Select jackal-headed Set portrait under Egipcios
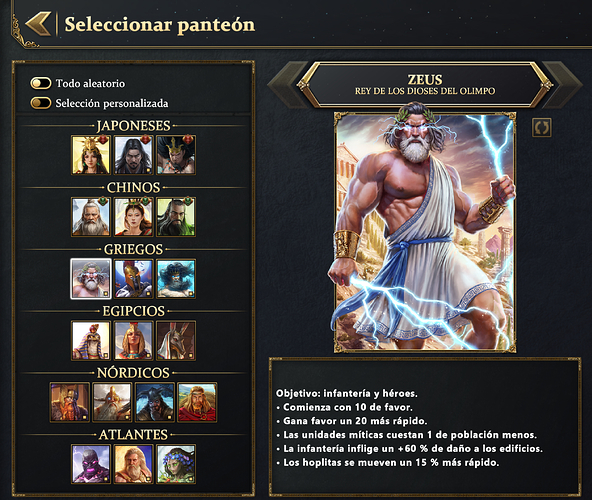592x500 pixels. [176, 341]
